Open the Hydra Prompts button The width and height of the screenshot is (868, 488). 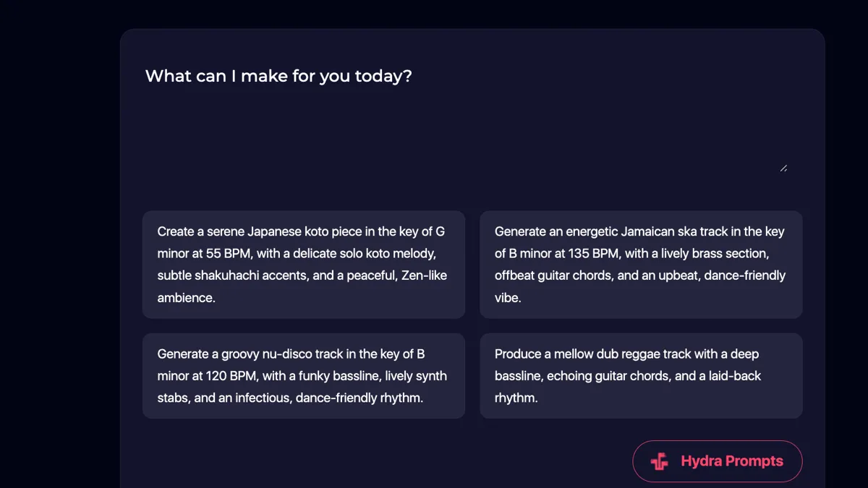(x=718, y=461)
